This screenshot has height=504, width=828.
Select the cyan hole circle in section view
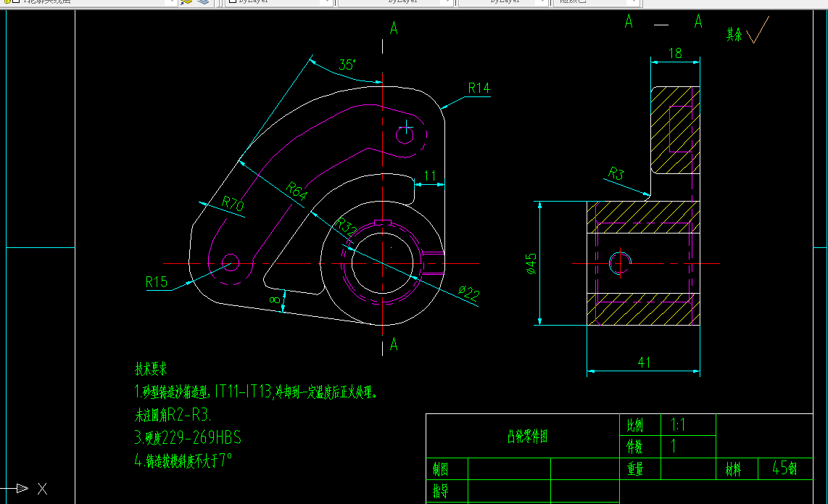click(x=620, y=263)
